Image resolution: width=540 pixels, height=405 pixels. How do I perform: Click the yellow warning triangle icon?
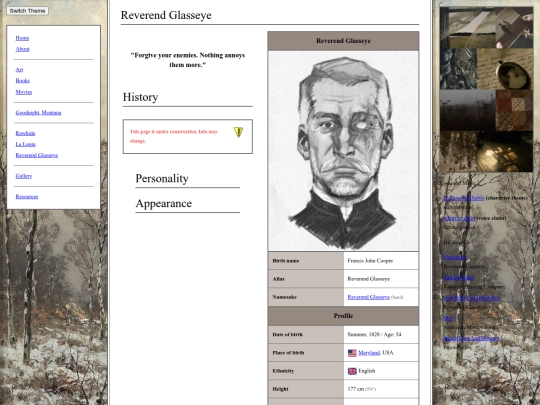(238, 132)
